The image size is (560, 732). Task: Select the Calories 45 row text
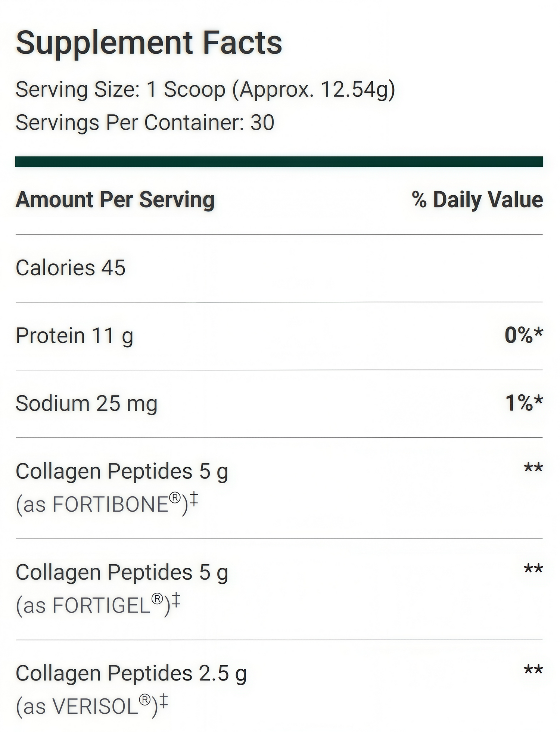71,268
